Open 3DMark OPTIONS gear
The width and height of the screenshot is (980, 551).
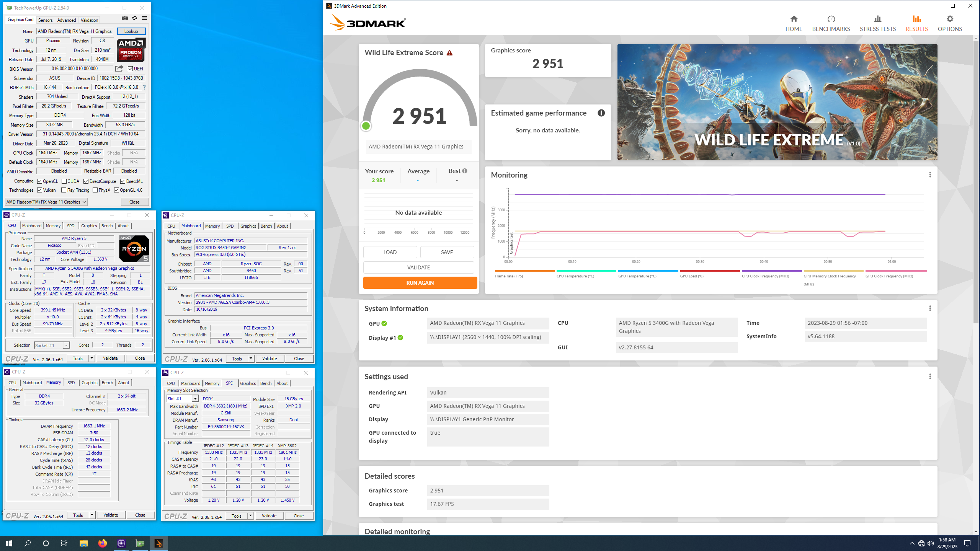[x=949, y=24]
